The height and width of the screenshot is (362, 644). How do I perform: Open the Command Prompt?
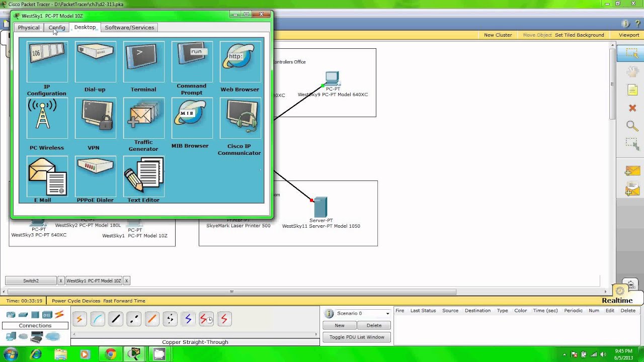pos(192,62)
